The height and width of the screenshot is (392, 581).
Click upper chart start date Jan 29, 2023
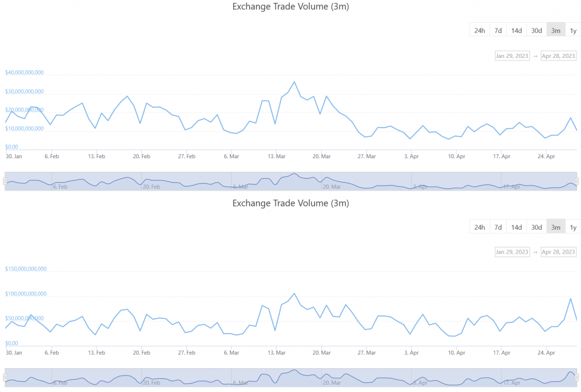coord(512,56)
